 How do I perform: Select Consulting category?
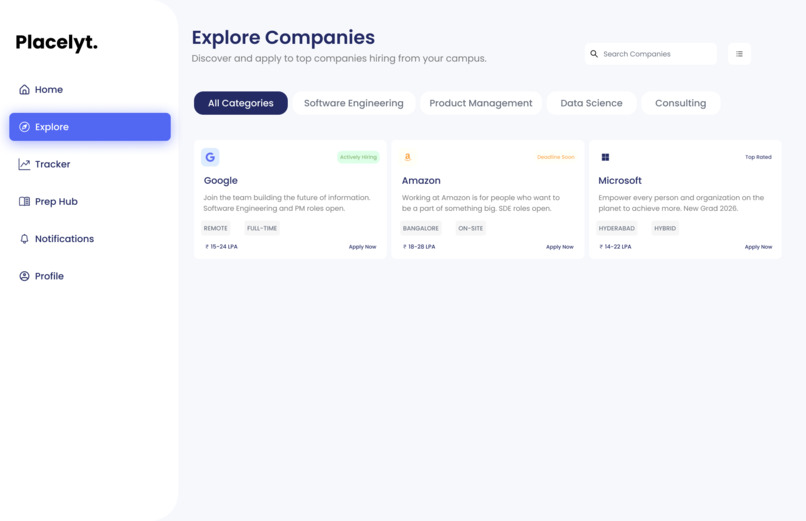click(x=681, y=103)
